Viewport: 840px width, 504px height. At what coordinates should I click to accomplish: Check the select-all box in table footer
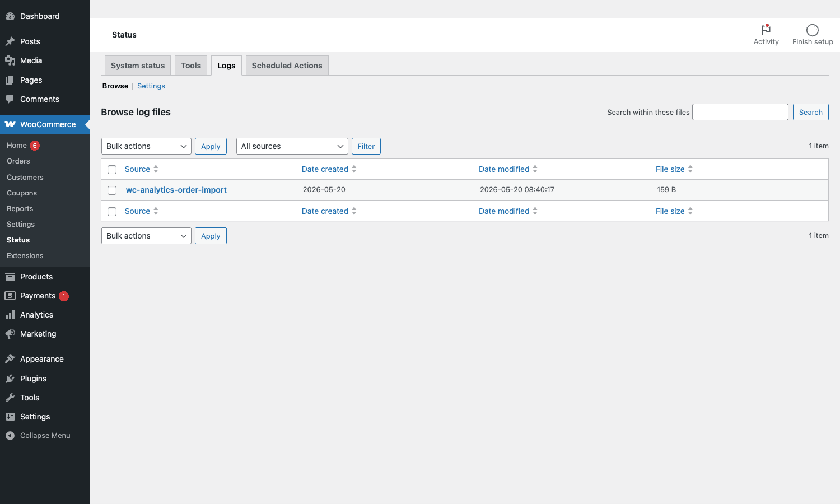112,212
